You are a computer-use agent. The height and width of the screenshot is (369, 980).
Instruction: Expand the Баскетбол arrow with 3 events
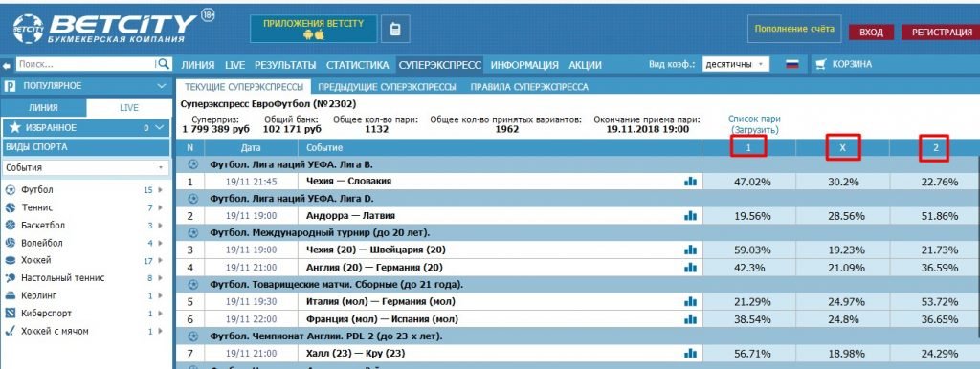coord(161,225)
